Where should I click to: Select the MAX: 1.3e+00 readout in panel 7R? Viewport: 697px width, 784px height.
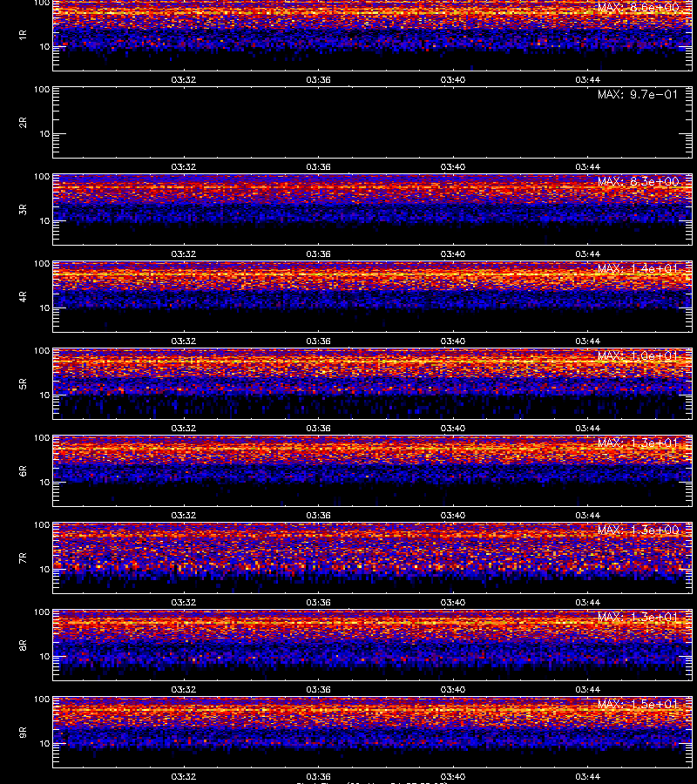(638, 530)
